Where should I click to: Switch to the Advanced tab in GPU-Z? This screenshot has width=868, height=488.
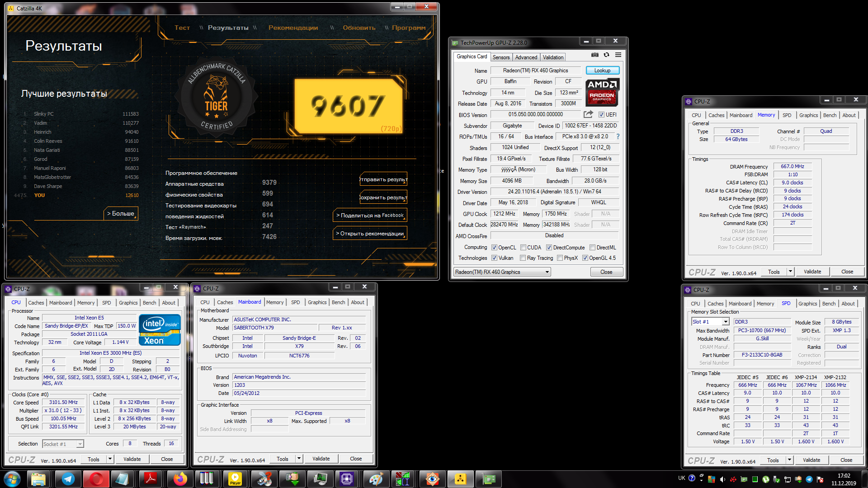point(526,57)
